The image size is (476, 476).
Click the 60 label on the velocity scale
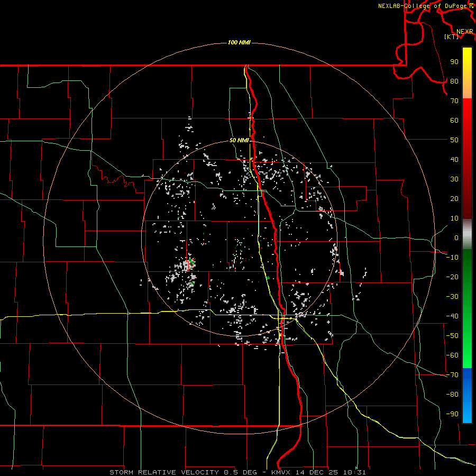454,120
